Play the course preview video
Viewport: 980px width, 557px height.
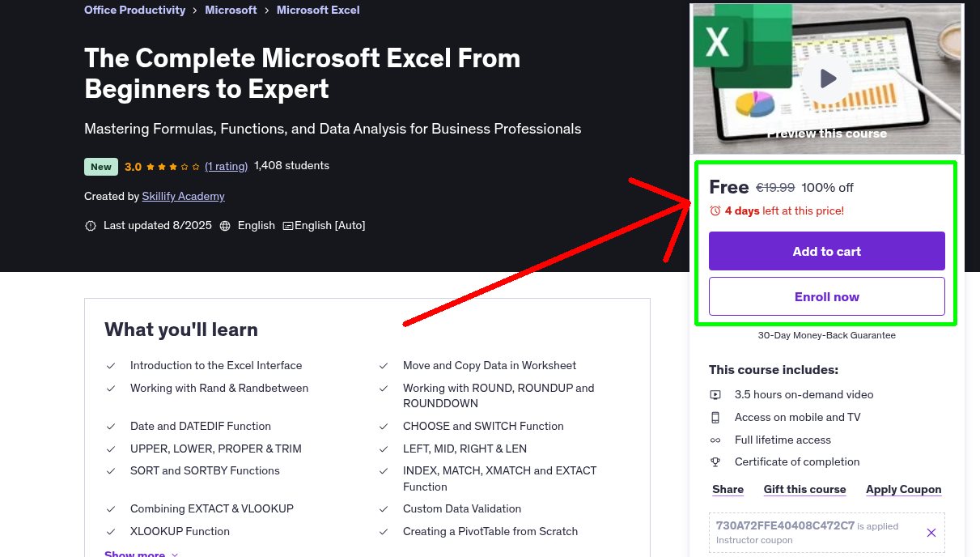(x=826, y=79)
